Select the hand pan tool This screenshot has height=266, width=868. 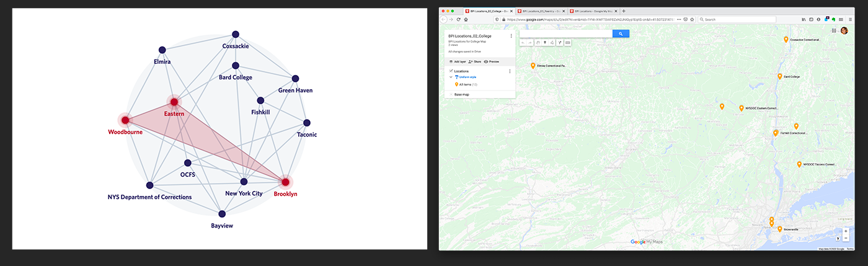click(538, 43)
